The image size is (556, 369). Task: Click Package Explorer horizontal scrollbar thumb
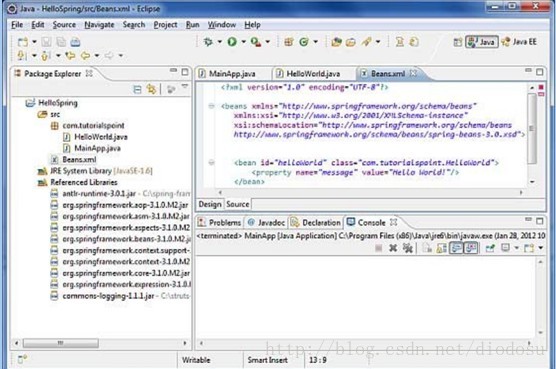[x=61, y=343]
